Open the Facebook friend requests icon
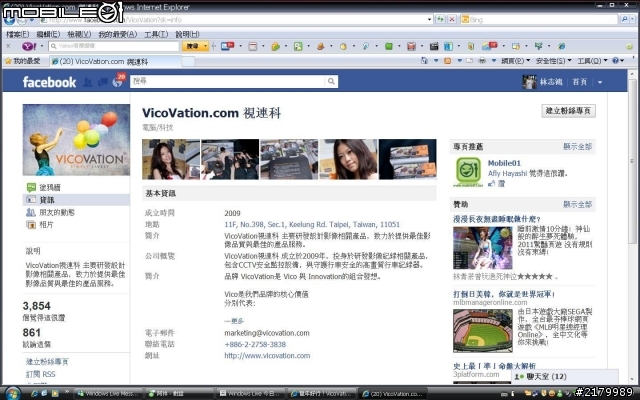 (x=87, y=82)
